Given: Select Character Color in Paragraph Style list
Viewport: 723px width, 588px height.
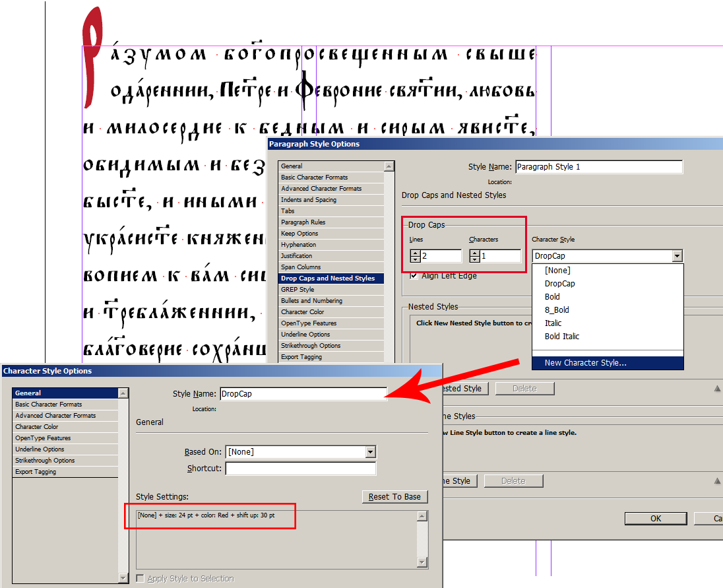Looking at the screenshot, I should click(331, 311).
